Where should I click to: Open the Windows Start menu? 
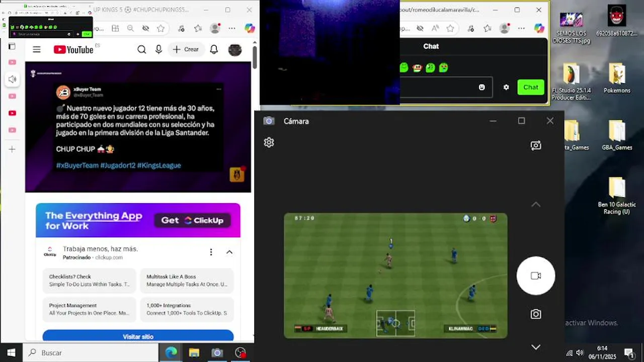[x=11, y=353]
